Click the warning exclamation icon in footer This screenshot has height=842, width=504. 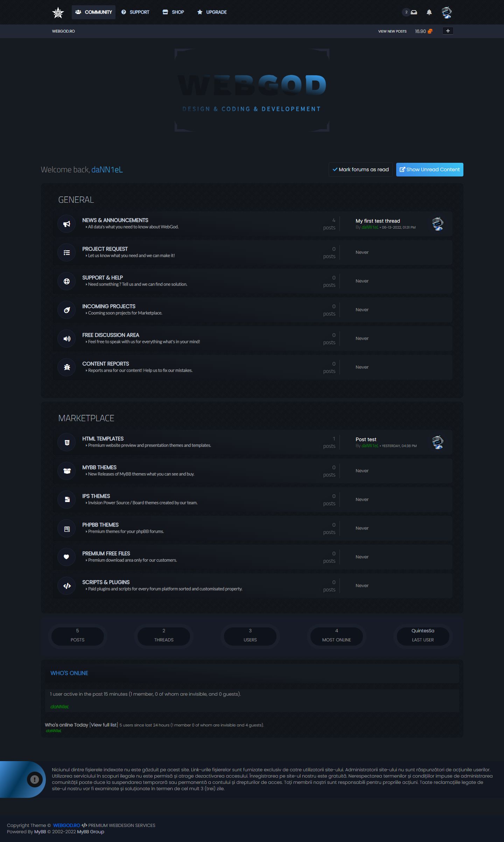pos(34,779)
